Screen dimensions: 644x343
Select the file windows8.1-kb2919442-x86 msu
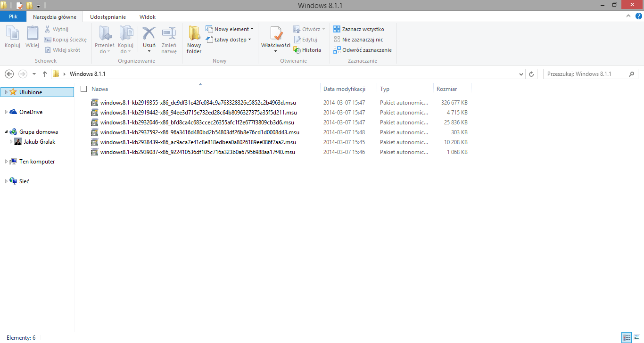click(x=198, y=112)
